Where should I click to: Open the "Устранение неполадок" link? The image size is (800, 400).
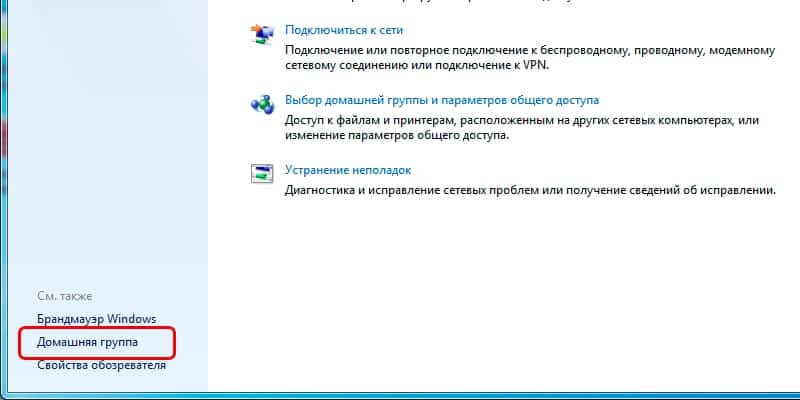click(x=348, y=170)
